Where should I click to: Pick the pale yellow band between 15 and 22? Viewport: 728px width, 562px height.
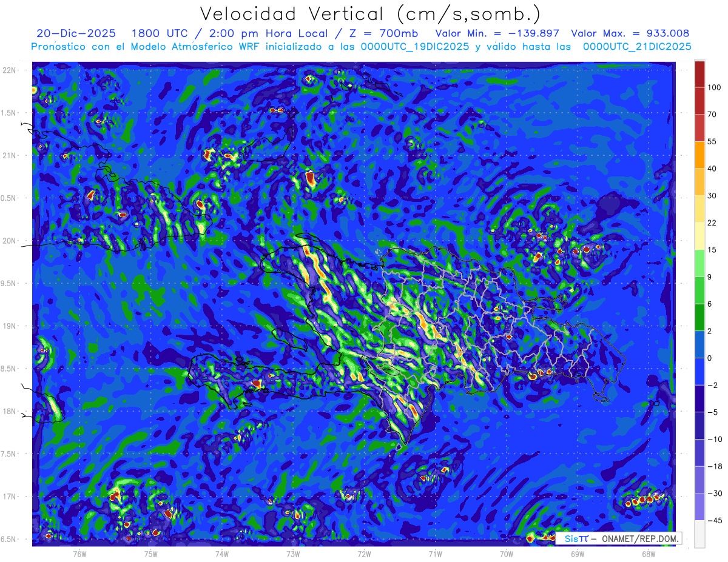(x=699, y=236)
